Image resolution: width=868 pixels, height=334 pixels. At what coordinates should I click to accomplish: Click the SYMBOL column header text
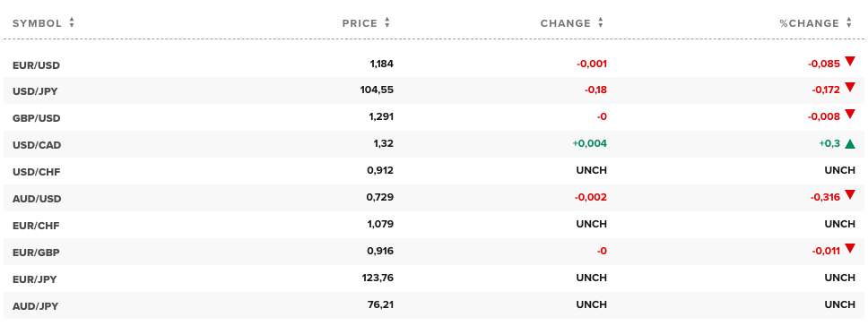(37, 23)
